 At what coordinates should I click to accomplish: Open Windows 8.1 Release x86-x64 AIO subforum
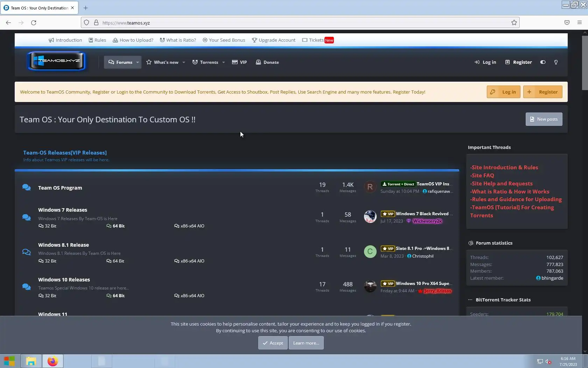click(189, 261)
